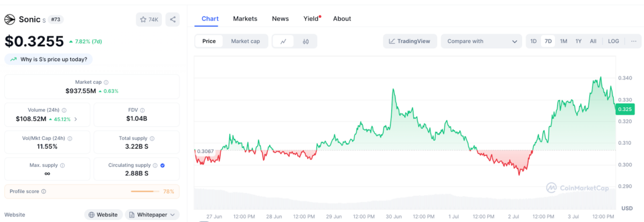
Task: Click the '30 Jun' date label on chart axis
Action: click(394, 216)
